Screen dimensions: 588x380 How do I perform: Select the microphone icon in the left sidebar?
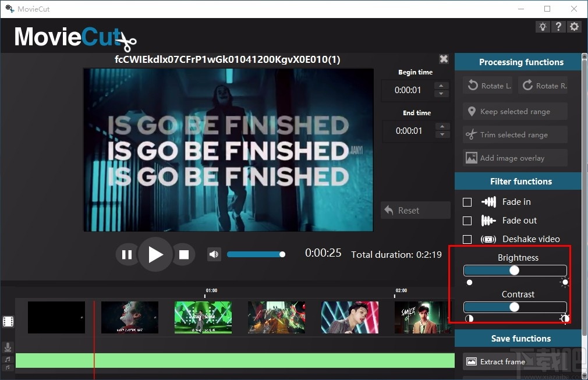[x=8, y=347]
